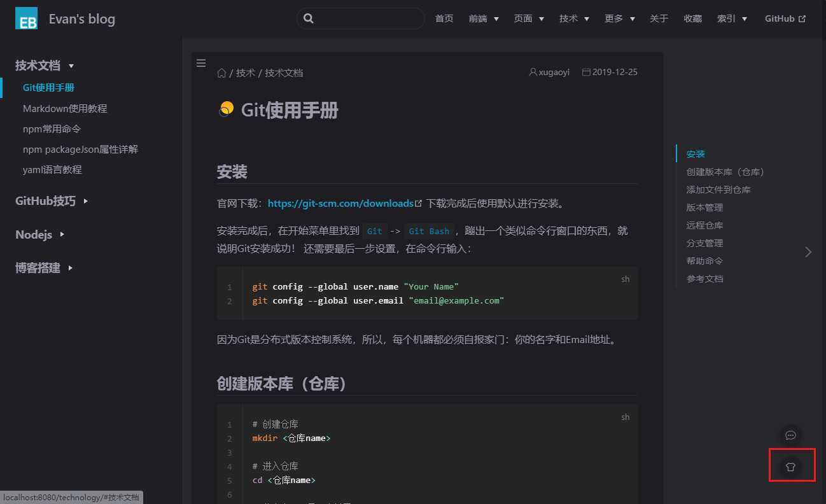826x504 pixels.
Task: Open the 技术 dropdown menu
Action: 574,18
